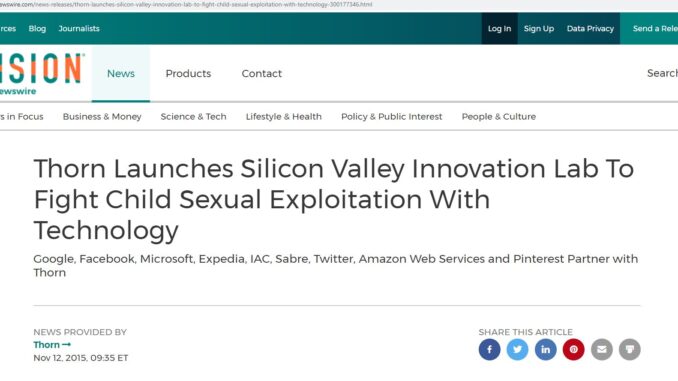Open Thorn news provider link
Viewport: 678px width, 381px height.
tap(52, 345)
